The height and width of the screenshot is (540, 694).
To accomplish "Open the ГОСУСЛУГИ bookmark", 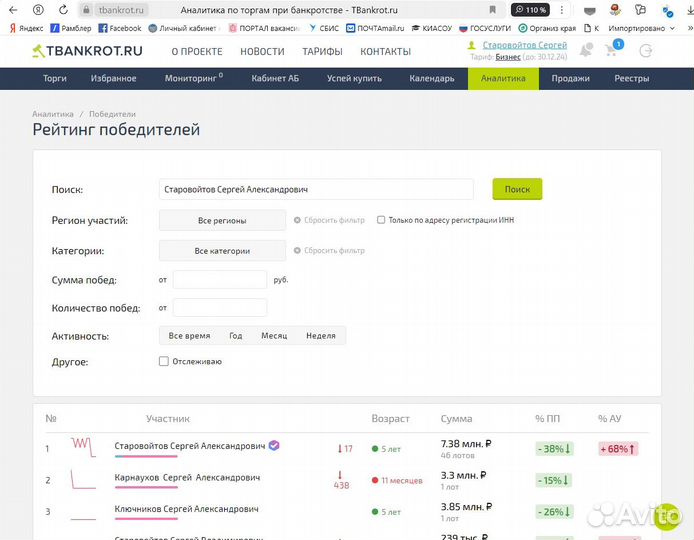I will [485, 28].
